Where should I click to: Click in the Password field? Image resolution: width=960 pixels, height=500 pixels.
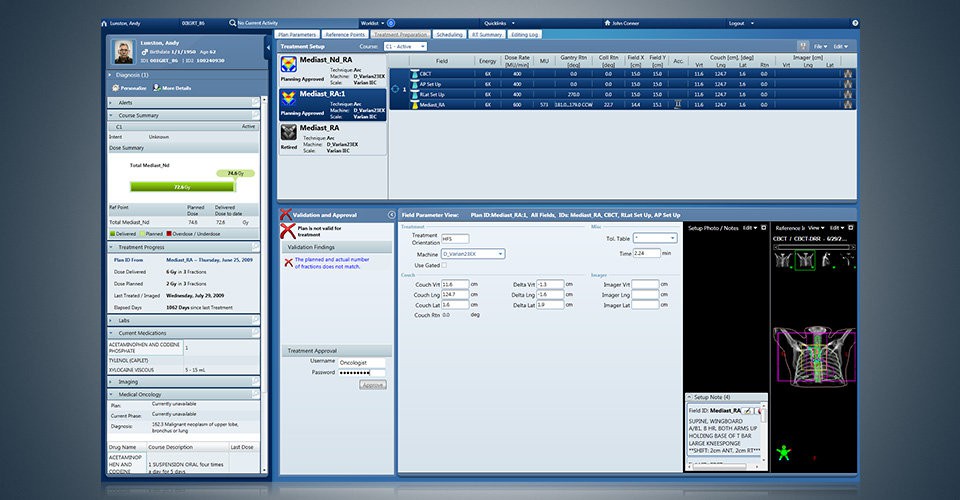361,372
